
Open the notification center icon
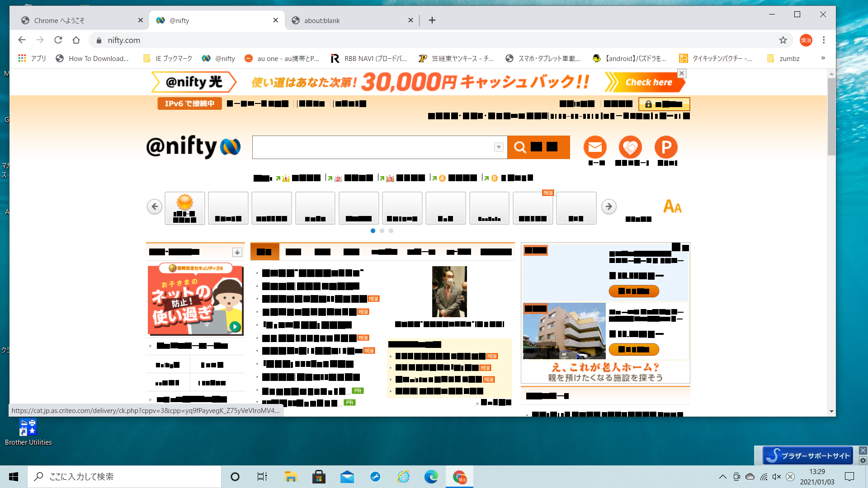click(x=849, y=477)
